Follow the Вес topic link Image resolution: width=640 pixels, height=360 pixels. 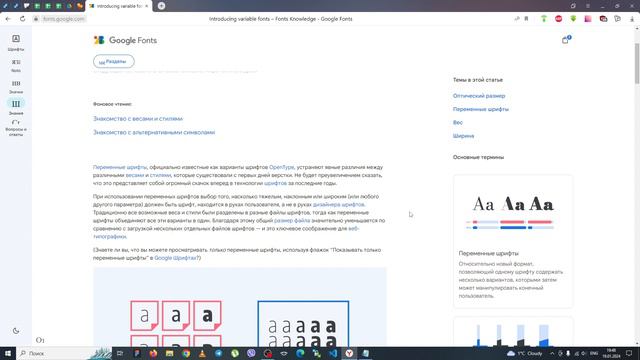point(458,122)
